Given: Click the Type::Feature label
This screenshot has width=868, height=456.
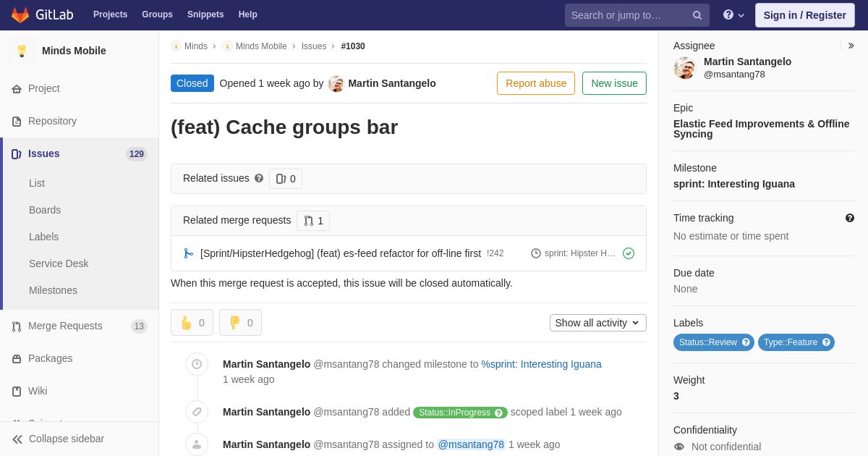Looking at the screenshot, I should click(x=796, y=342).
